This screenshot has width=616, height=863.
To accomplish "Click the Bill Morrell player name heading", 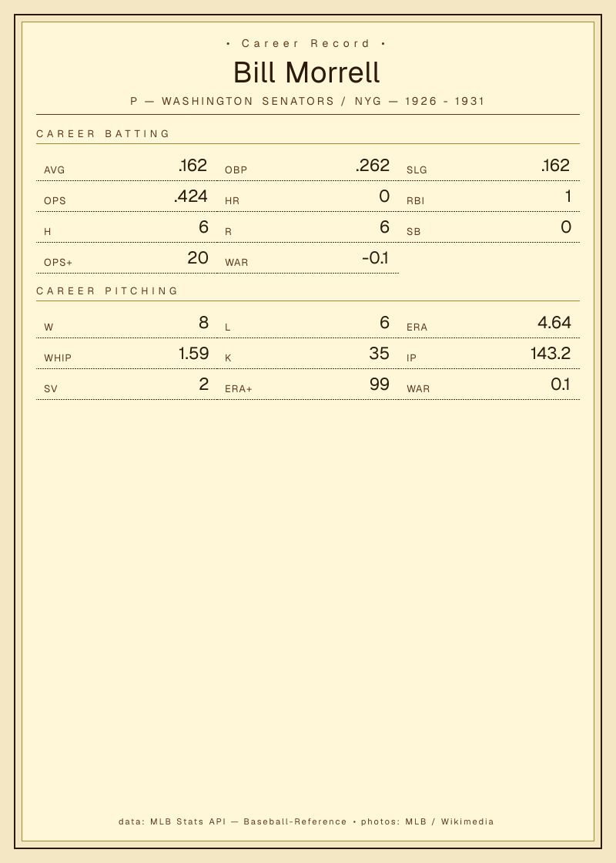I will point(307,72).
